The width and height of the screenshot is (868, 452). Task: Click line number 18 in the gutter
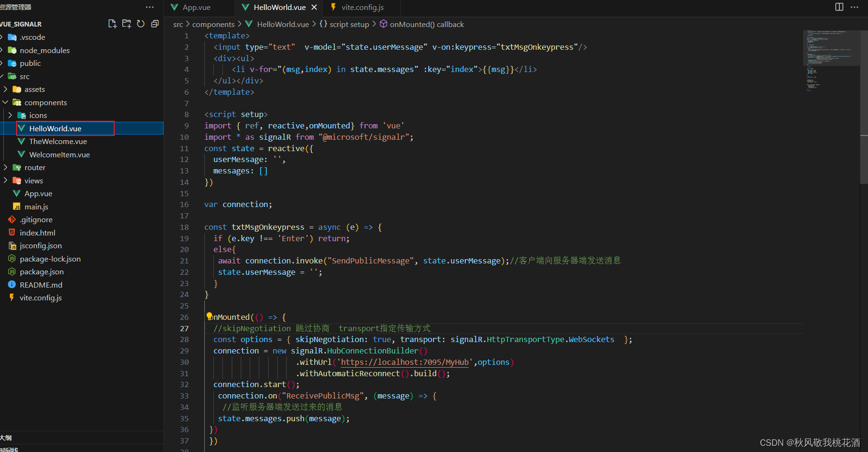coord(184,227)
